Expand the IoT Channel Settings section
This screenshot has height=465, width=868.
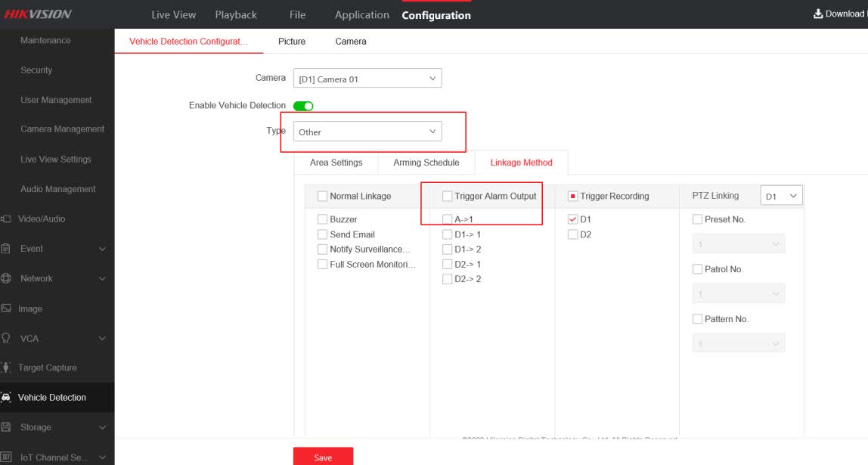102,457
